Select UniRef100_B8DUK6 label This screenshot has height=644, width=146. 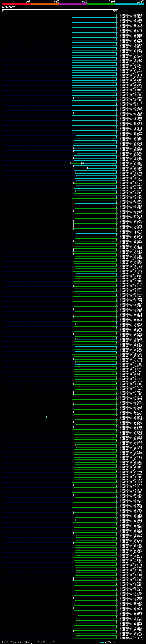[x=131, y=480]
